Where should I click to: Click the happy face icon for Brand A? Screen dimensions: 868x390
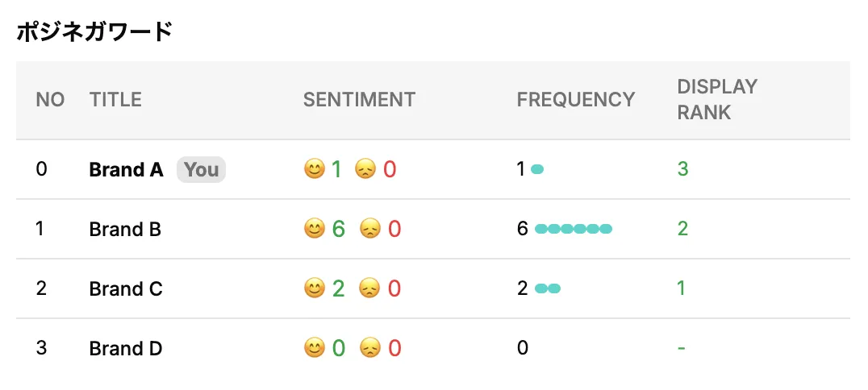tap(314, 169)
